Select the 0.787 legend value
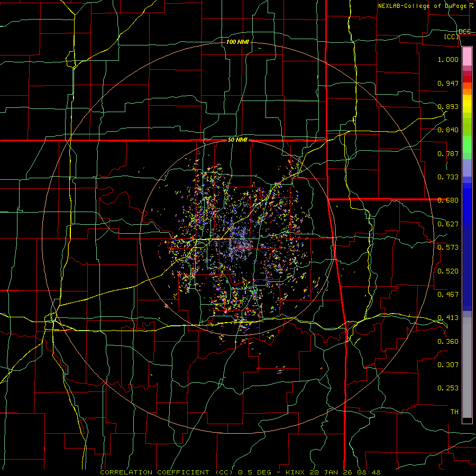 [448, 153]
